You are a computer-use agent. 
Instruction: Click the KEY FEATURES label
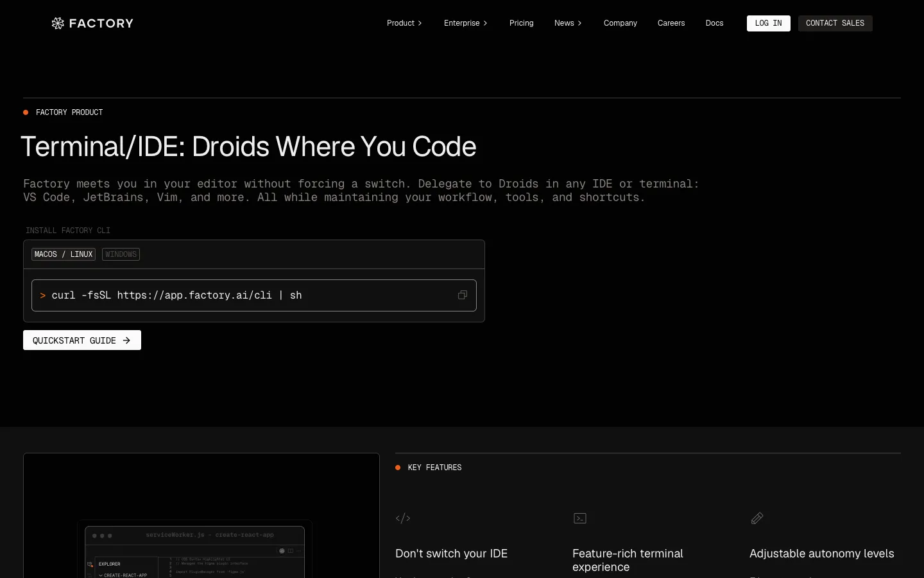pos(434,468)
